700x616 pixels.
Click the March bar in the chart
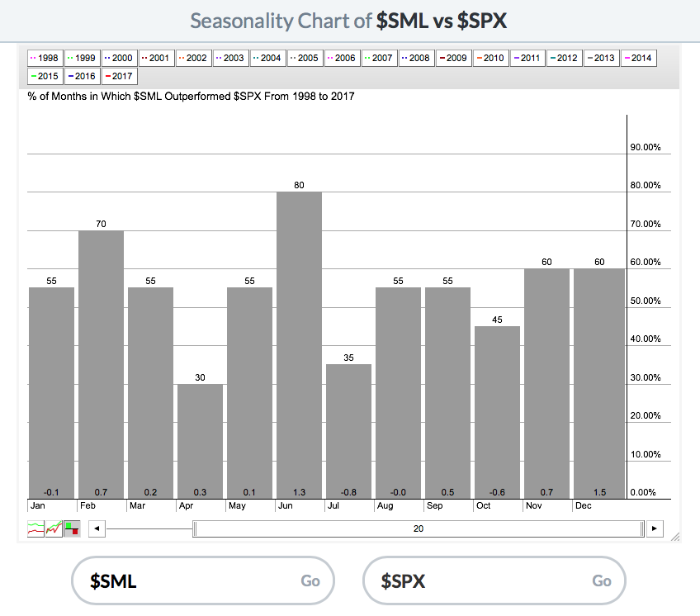[150, 393]
